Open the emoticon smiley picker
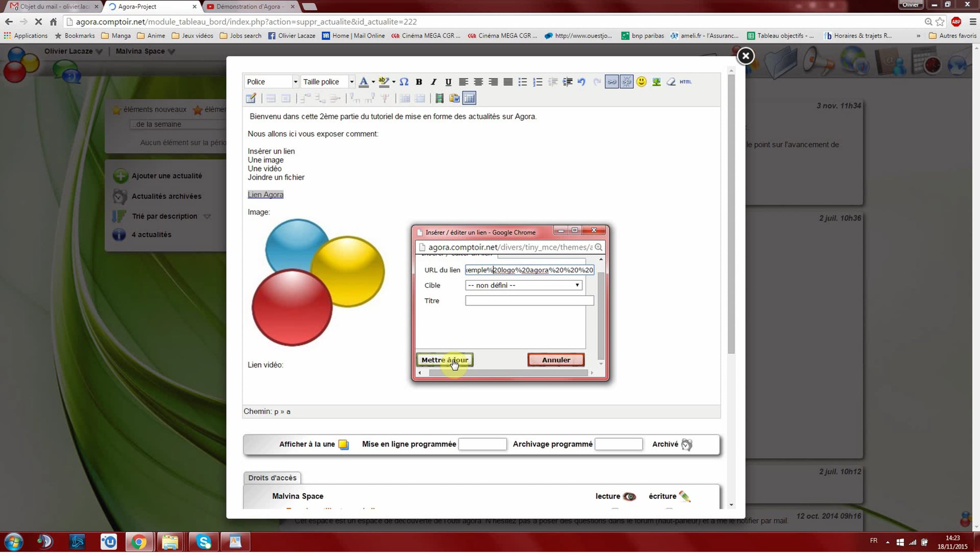 [641, 82]
